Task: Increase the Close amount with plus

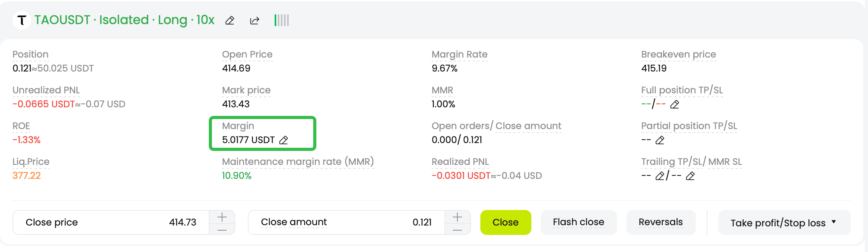Action: point(457,217)
